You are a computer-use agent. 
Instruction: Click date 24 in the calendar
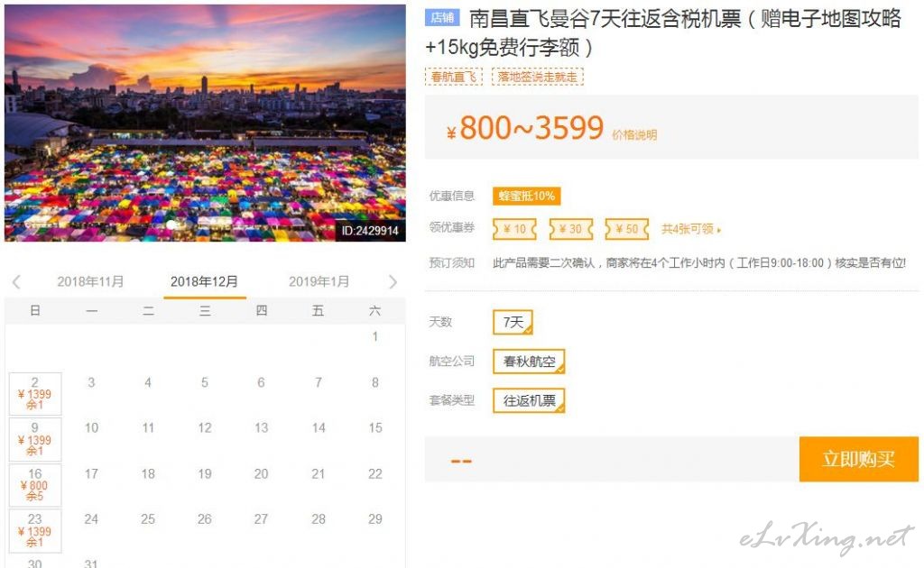click(x=91, y=519)
